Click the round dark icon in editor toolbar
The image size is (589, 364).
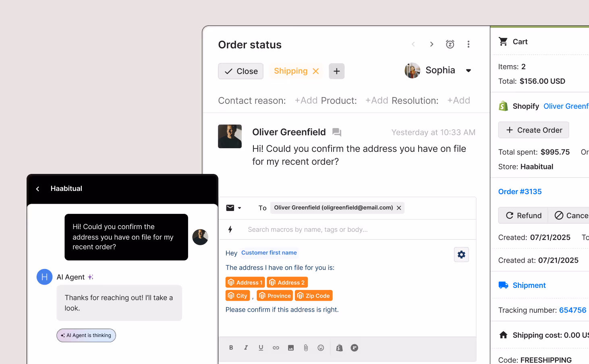coord(355,348)
